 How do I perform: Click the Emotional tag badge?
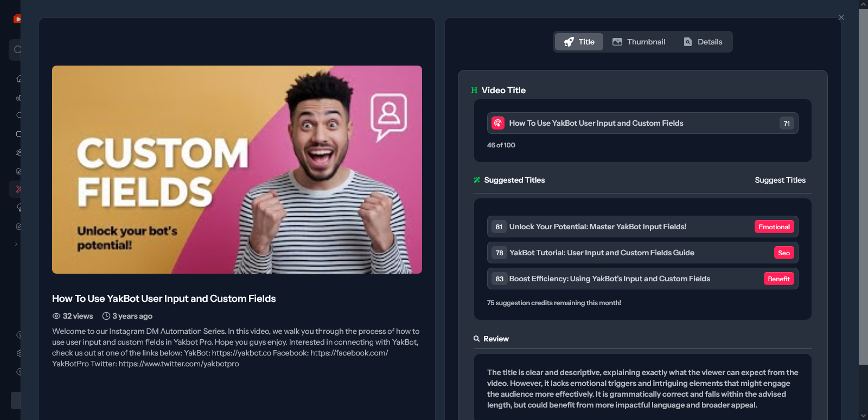pos(774,227)
